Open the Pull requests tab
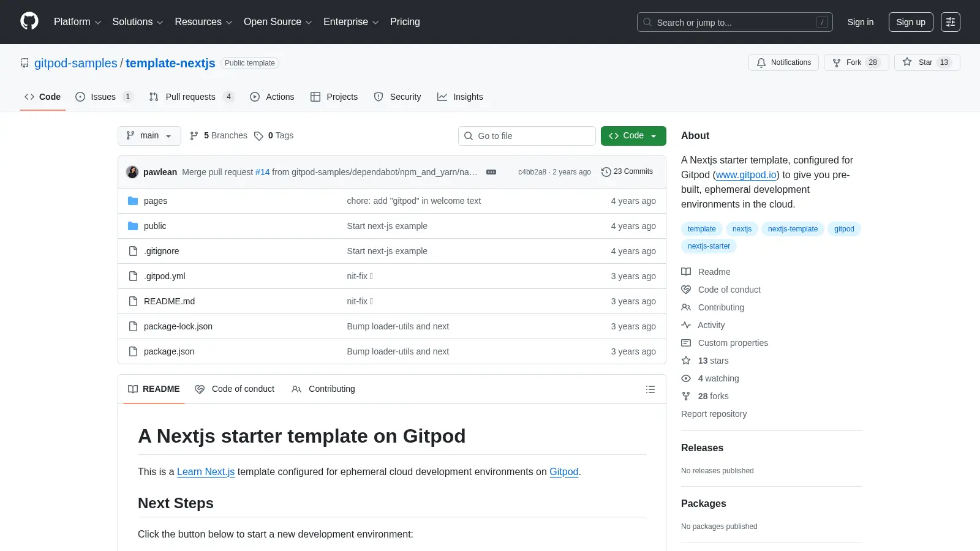 [191, 97]
